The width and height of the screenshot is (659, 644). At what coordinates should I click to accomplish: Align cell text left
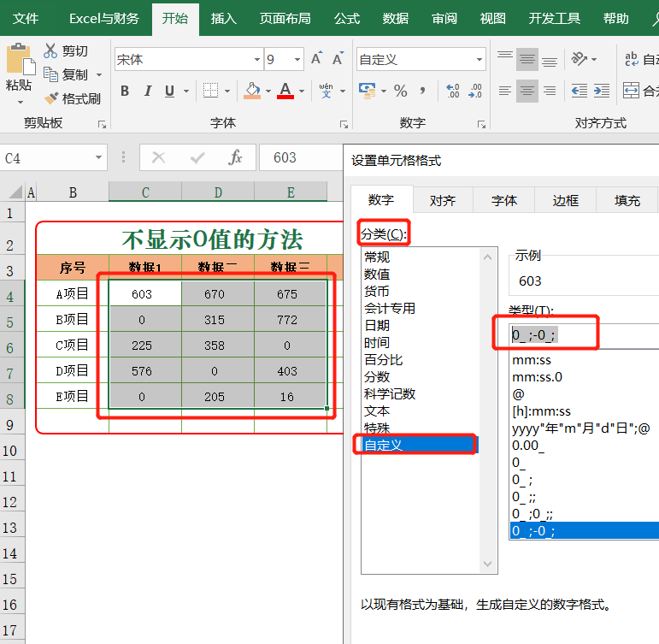[x=505, y=91]
